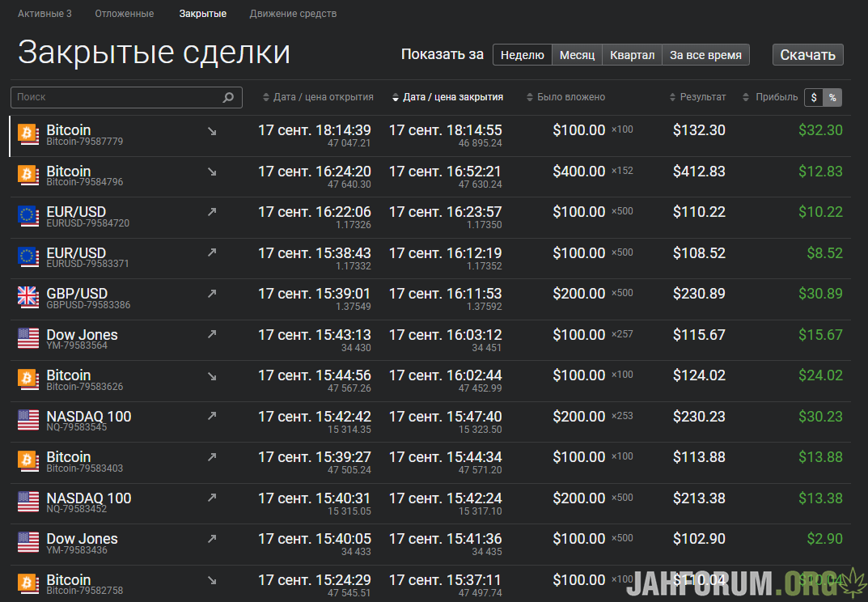Sort by Прибыль column
The width and height of the screenshot is (868, 602).
[771, 97]
